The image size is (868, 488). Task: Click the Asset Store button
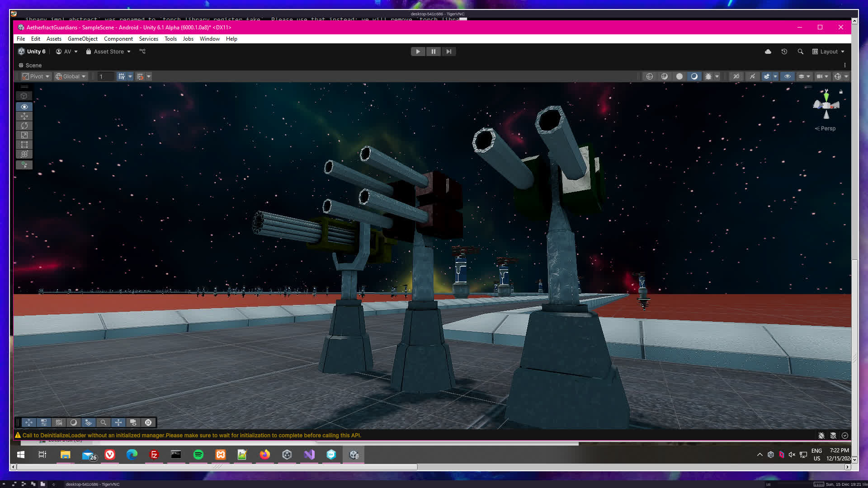108,52
